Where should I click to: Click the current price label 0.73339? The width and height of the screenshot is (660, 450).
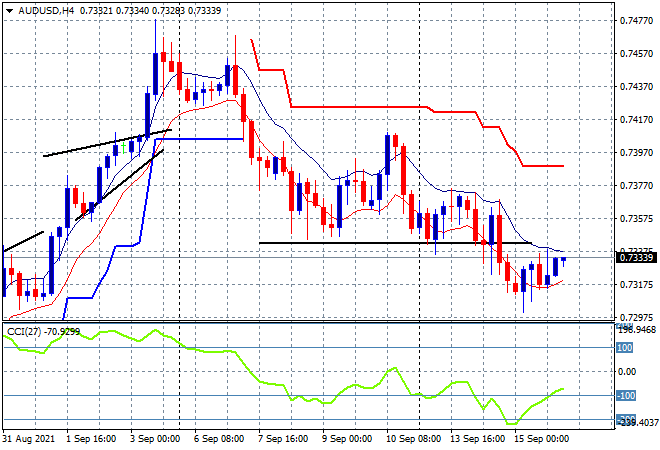coord(636,258)
